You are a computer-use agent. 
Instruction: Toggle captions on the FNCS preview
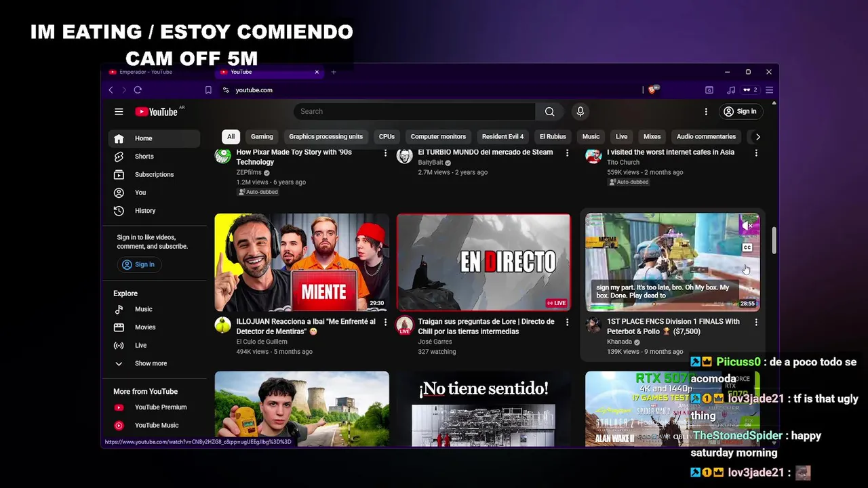747,247
